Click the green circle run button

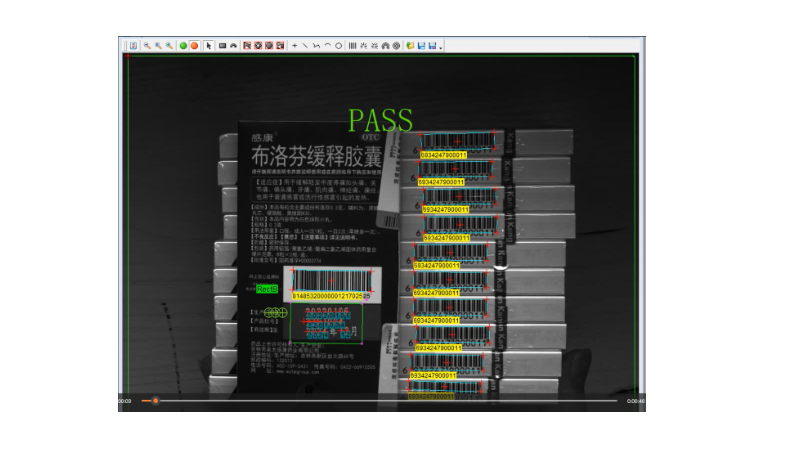pyautogui.click(x=183, y=46)
